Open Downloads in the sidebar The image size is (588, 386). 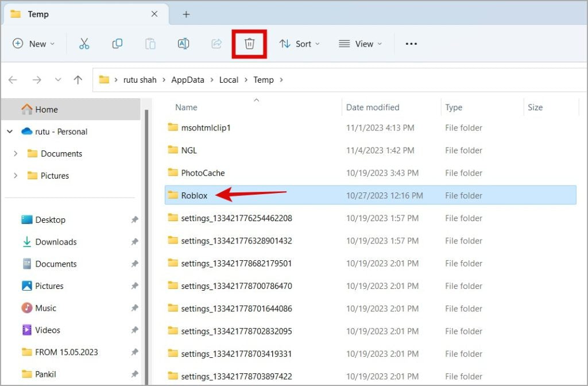tap(56, 242)
